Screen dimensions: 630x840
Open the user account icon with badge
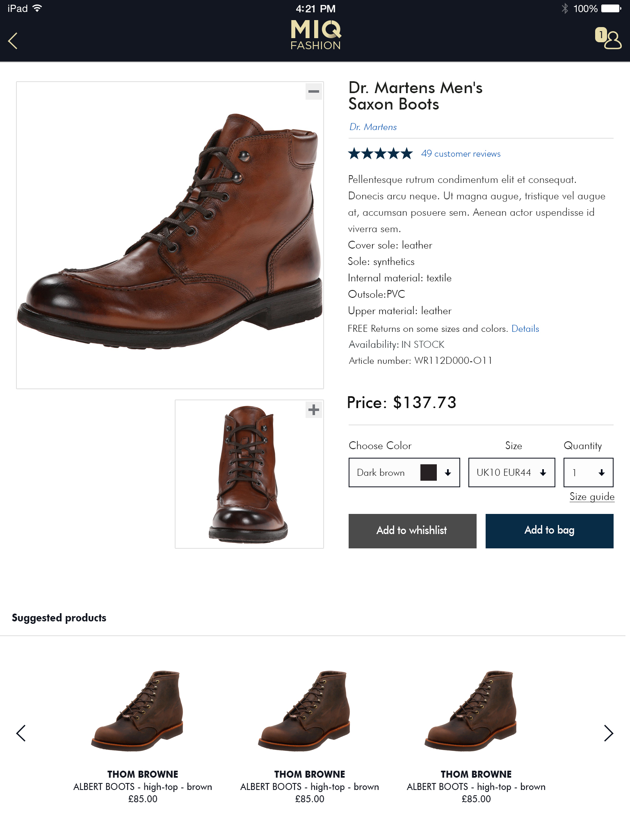click(609, 39)
